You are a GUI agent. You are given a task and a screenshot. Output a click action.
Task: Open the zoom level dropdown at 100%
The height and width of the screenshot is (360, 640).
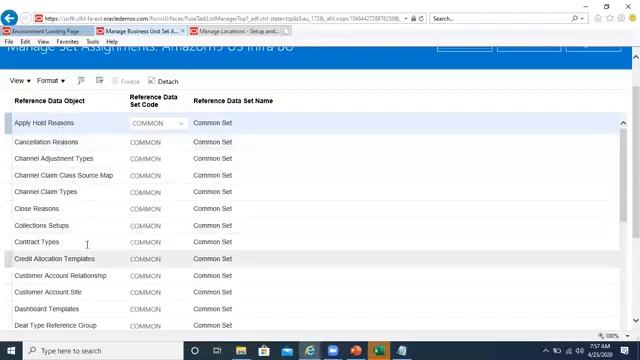(627, 336)
